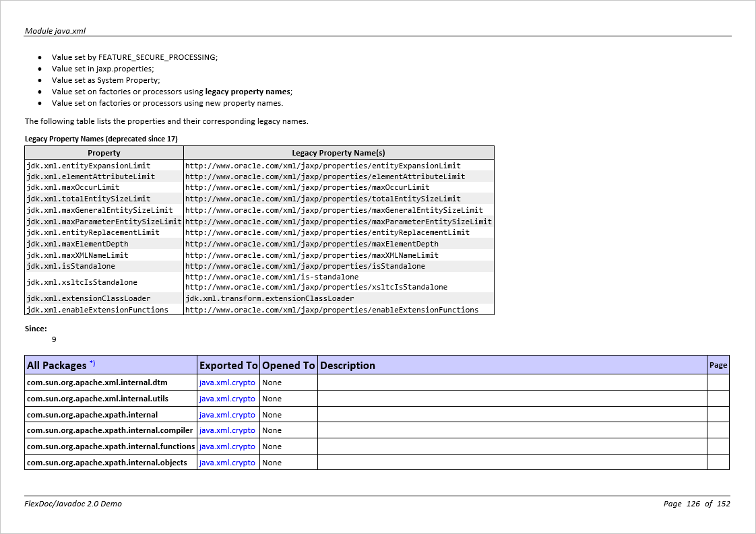Viewport: 756px width, 534px height.
Task: Click the Description column header
Action: click(x=348, y=365)
